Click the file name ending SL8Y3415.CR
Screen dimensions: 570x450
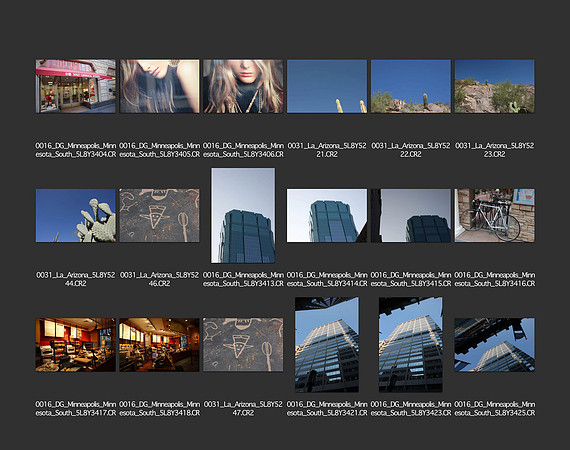pyautogui.click(x=411, y=279)
